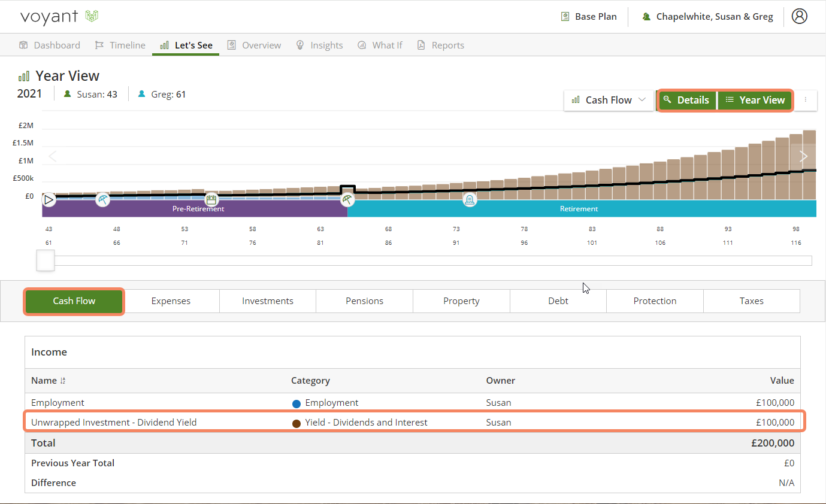Click the blue Employment category dot
Image resolution: width=826 pixels, height=504 pixels.
pyautogui.click(x=296, y=403)
